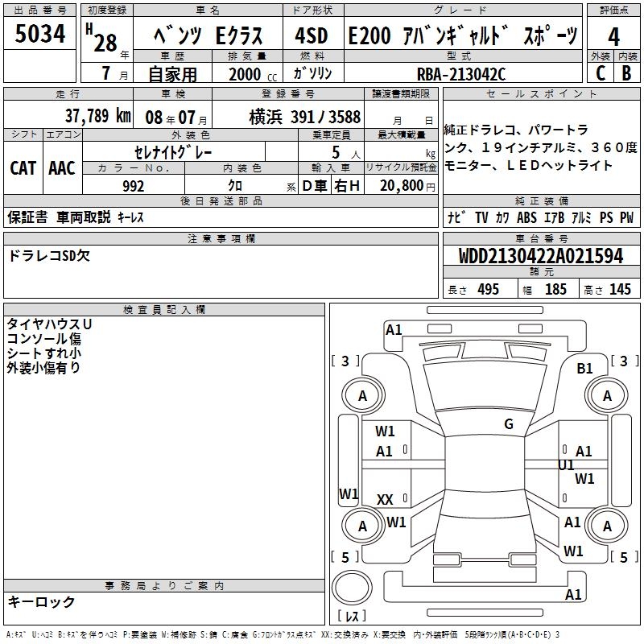Click the displacement value 2000 cc
Screen dimensions: 644x644
point(253,75)
